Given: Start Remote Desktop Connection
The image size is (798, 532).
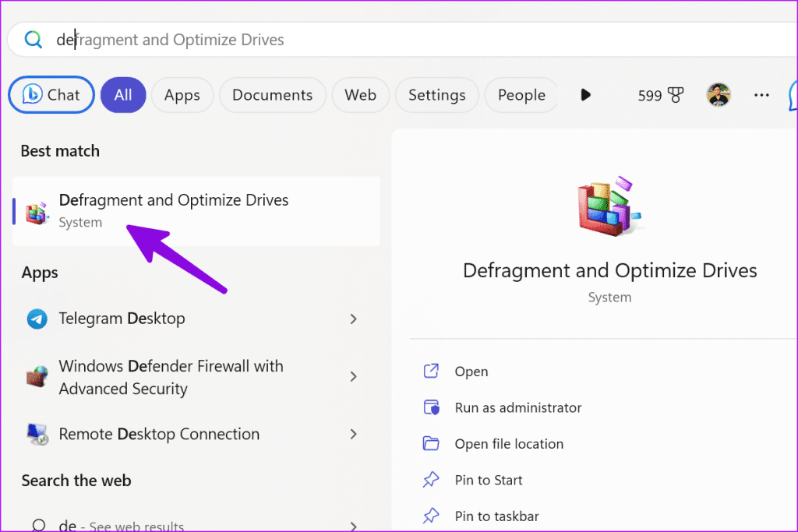Looking at the screenshot, I should [x=159, y=434].
